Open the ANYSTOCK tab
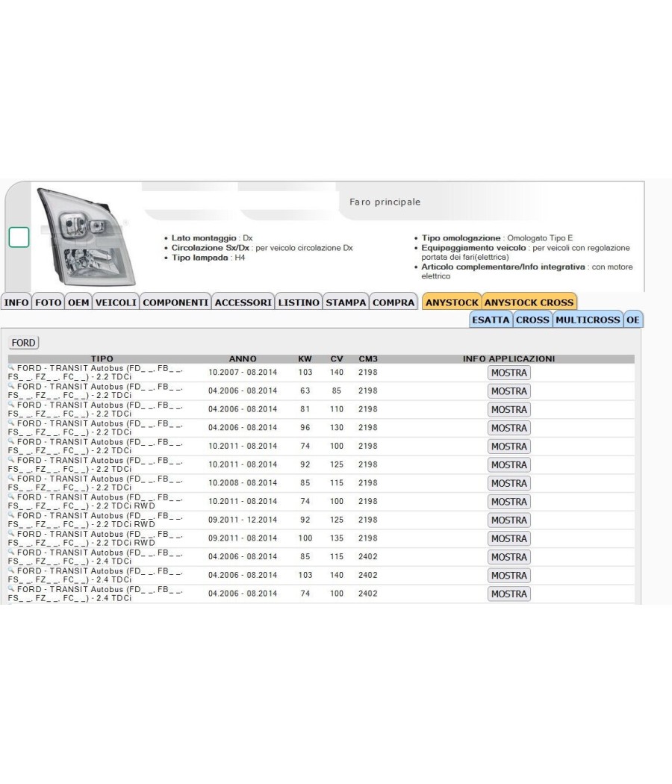Viewport: 672px width, 784px height. click(452, 302)
